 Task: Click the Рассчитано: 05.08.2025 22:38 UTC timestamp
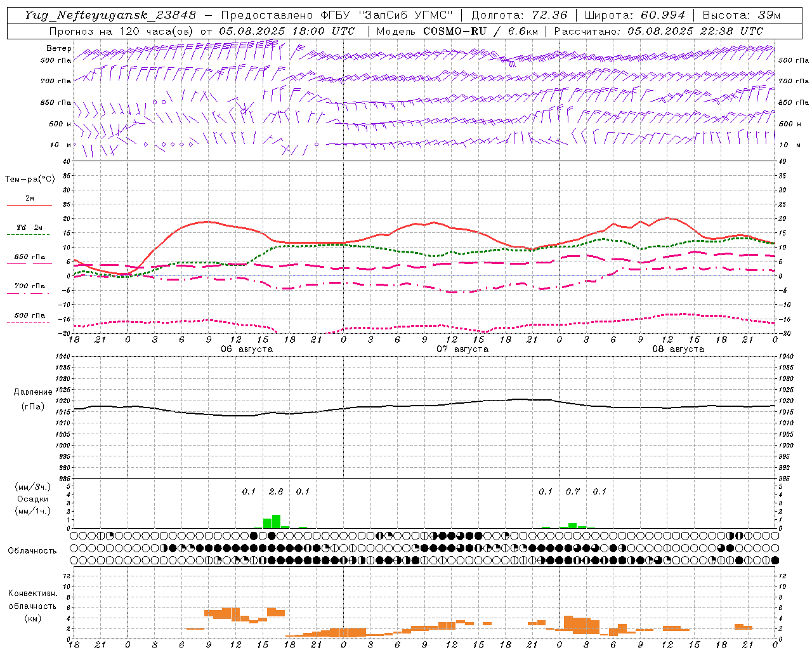[658, 31]
